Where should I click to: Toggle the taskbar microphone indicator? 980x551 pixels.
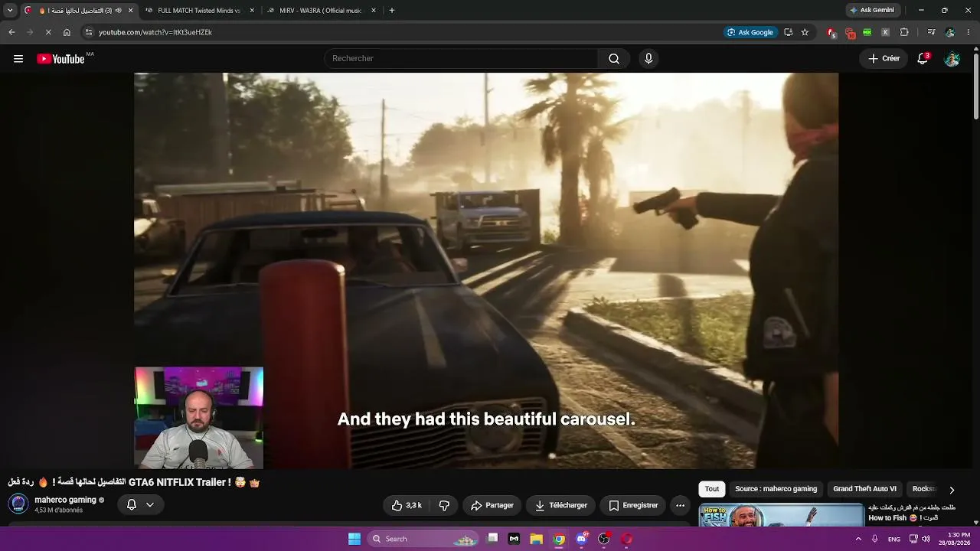pos(874,539)
